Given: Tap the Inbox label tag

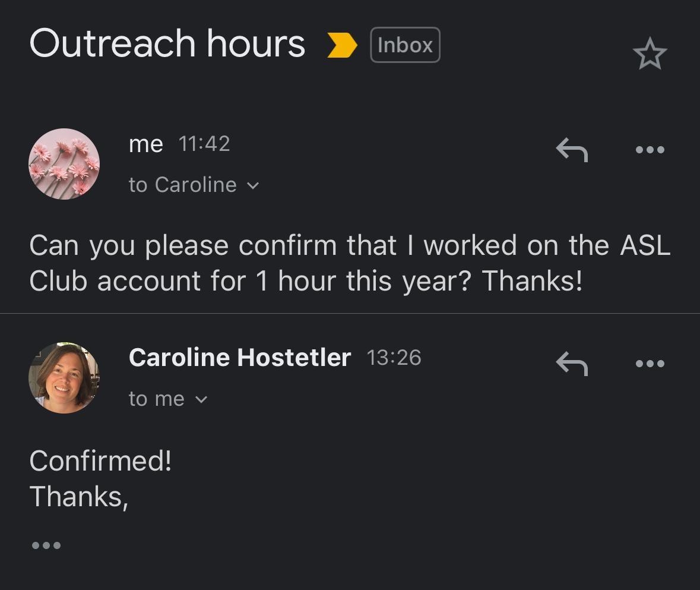Looking at the screenshot, I should tap(405, 45).
